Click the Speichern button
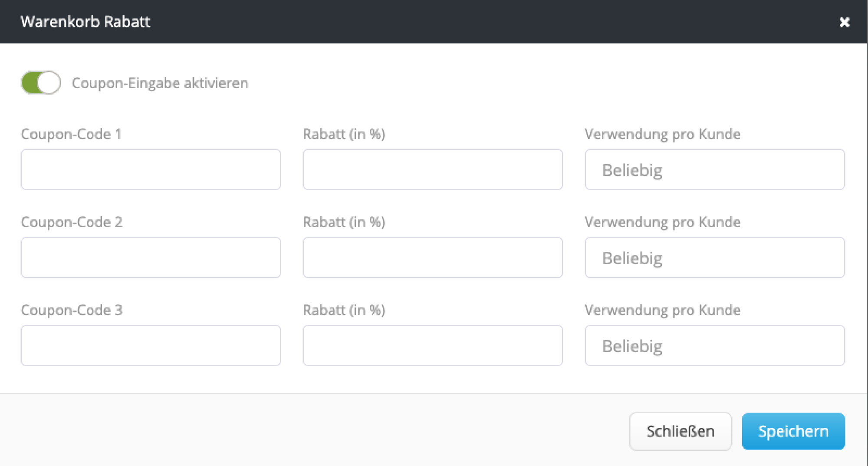The image size is (868, 466). tap(793, 431)
